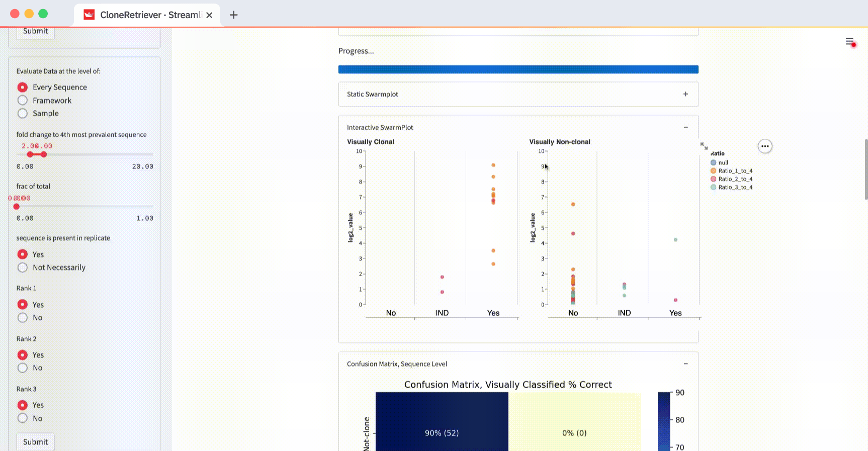Close the CloneRetriever tab
Viewport: 868px width, 451px height.
(x=209, y=15)
